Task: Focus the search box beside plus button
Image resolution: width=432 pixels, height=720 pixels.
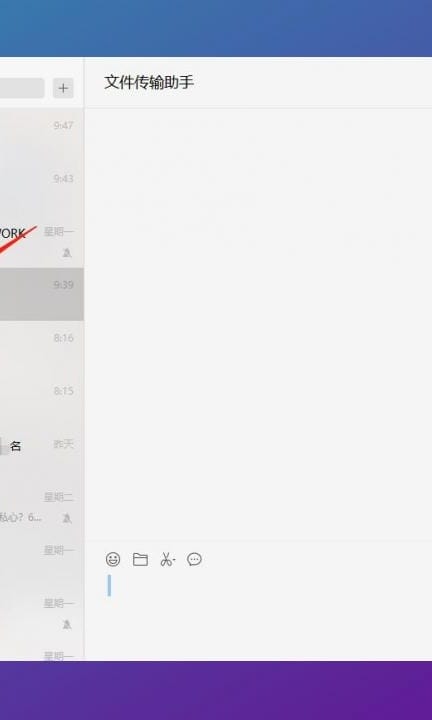Action: click(x=22, y=88)
